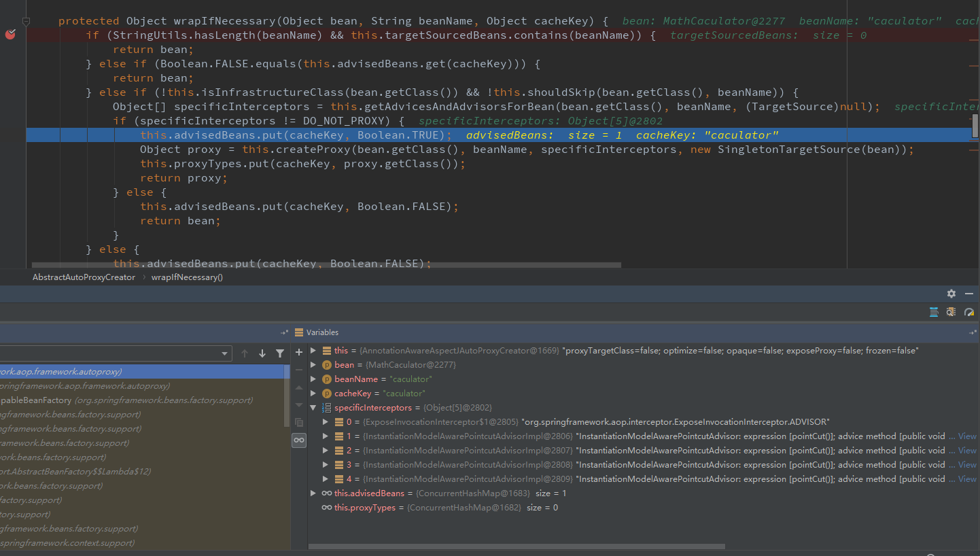Image resolution: width=980 pixels, height=556 pixels.
Task: Click the parameter icon beside bean variable
Action: (x=327, y=365)
